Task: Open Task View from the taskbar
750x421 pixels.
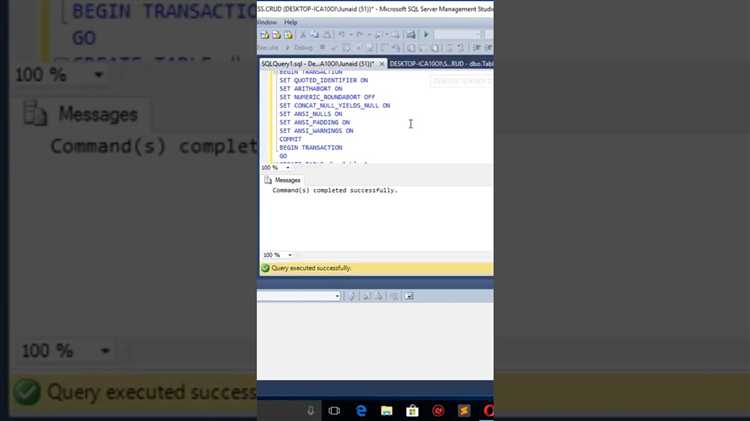Action: (334, 410)
